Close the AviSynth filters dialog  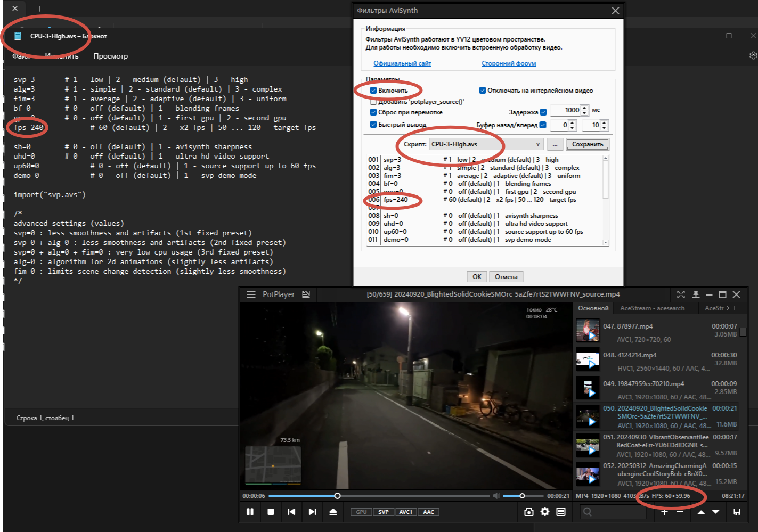click(615, 11)
